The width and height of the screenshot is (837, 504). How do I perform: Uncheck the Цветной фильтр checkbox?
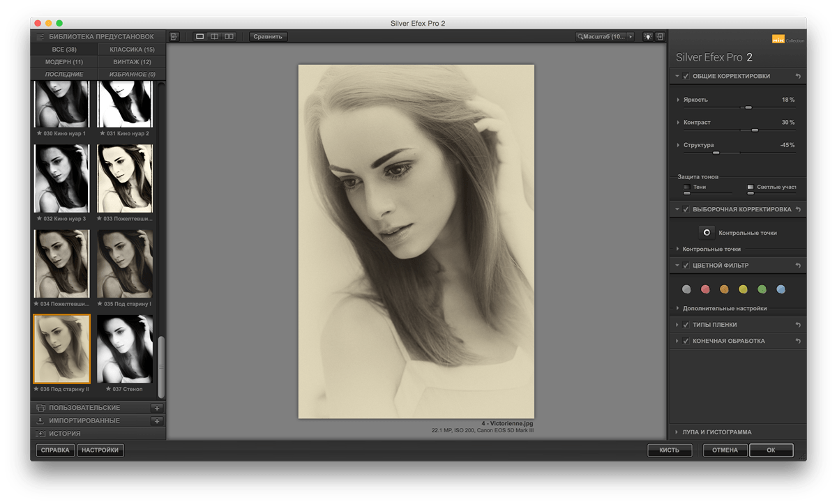click(686, 266)
